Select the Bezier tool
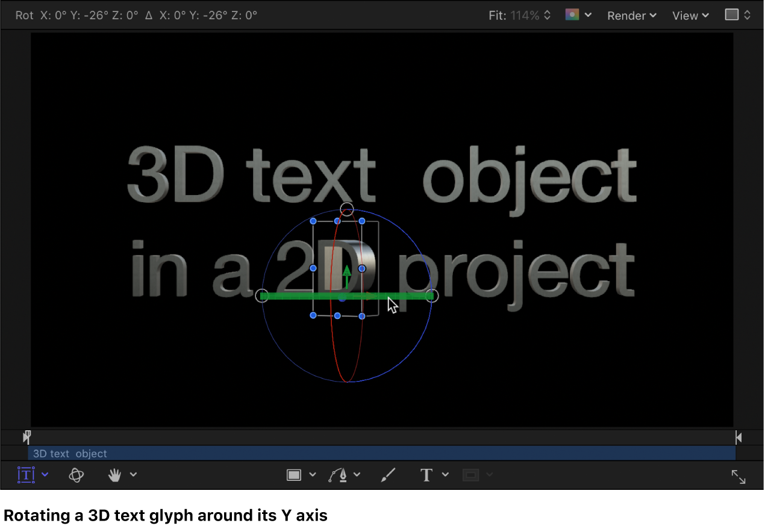Screen dimensions: 765x532 pyautogui.click(x=339, y=475)
